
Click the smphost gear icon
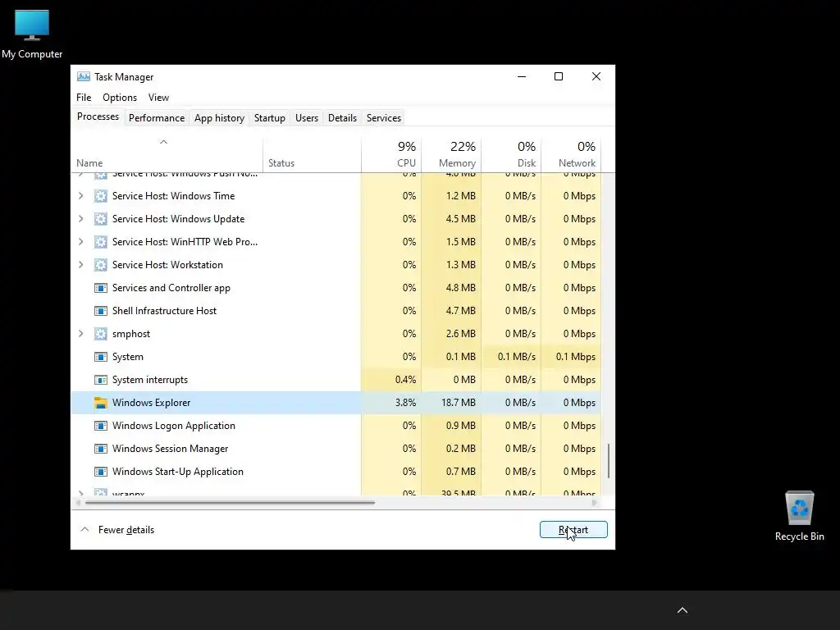[100, 335]
